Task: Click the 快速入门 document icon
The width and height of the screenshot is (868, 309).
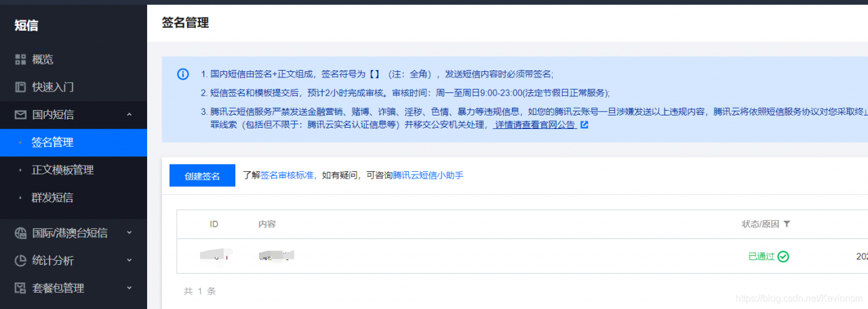Action: [x=20, y=87]
